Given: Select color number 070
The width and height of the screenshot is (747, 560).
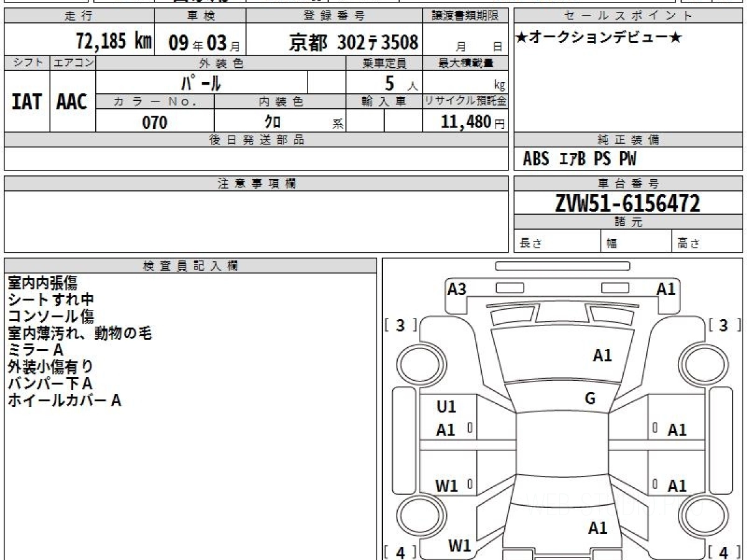Looking at the screenshot, I should [155, 123].
